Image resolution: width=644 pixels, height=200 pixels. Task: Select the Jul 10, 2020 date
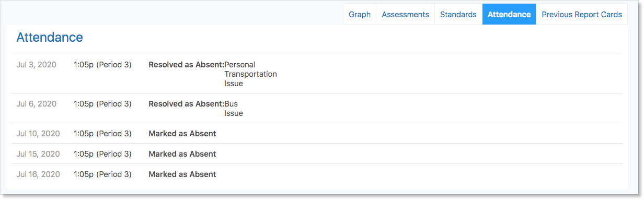(38, 134)
